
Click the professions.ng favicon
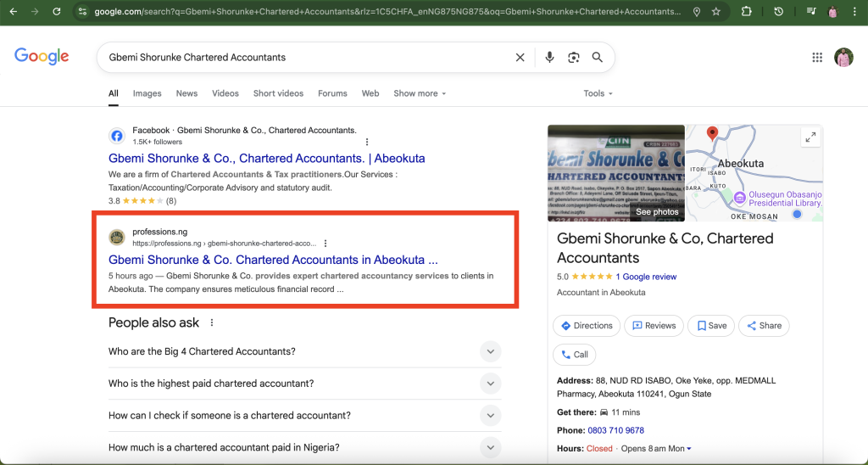click(116, 238)
